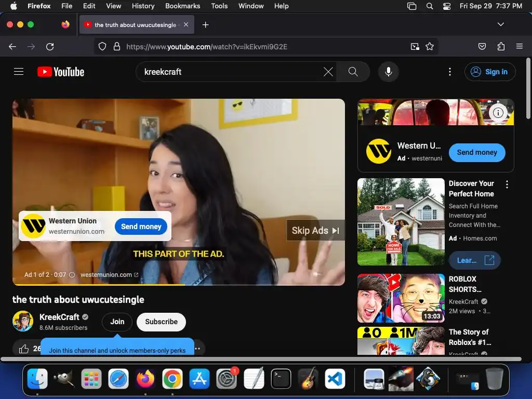
Task: Click the Firefox View icon in tab bar
Action: tap(65, 24)
